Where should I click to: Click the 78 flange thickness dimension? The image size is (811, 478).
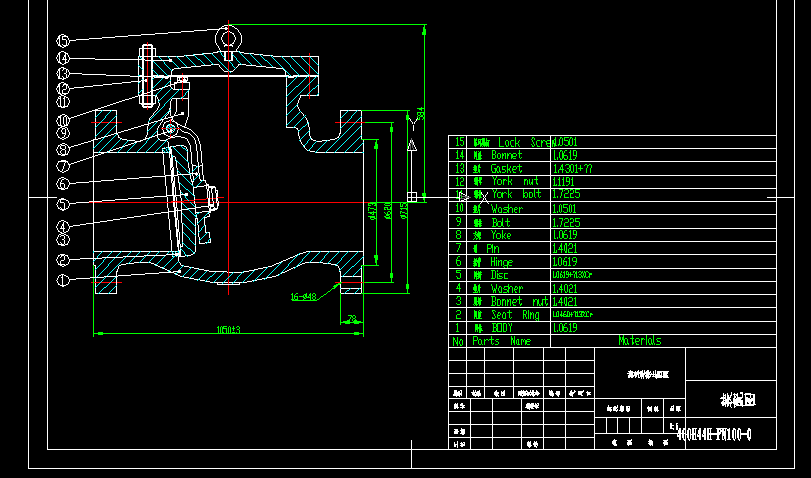350,320
